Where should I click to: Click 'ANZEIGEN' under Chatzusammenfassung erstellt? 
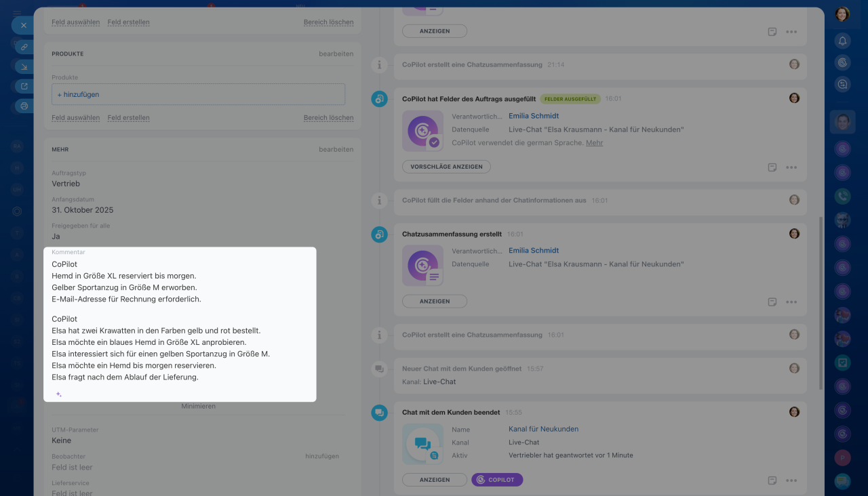pos(435,301)
